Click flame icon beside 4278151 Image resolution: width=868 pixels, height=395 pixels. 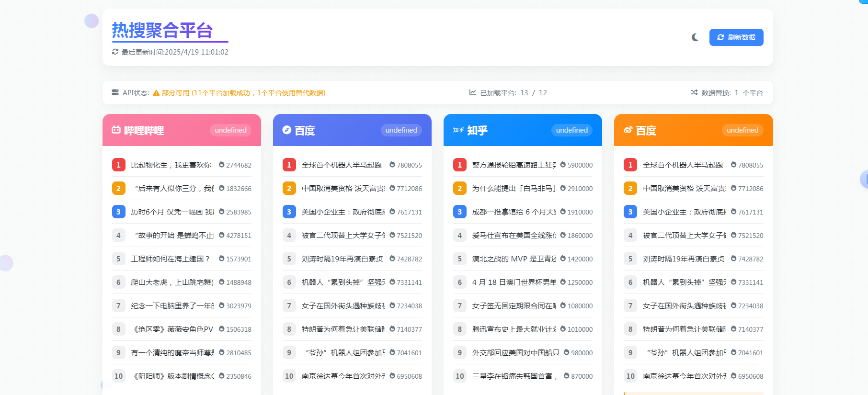(x=221, y=235)
